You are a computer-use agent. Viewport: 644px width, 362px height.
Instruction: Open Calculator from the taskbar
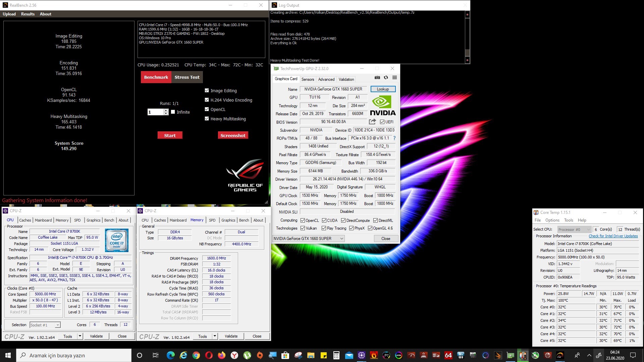(336, 355)
